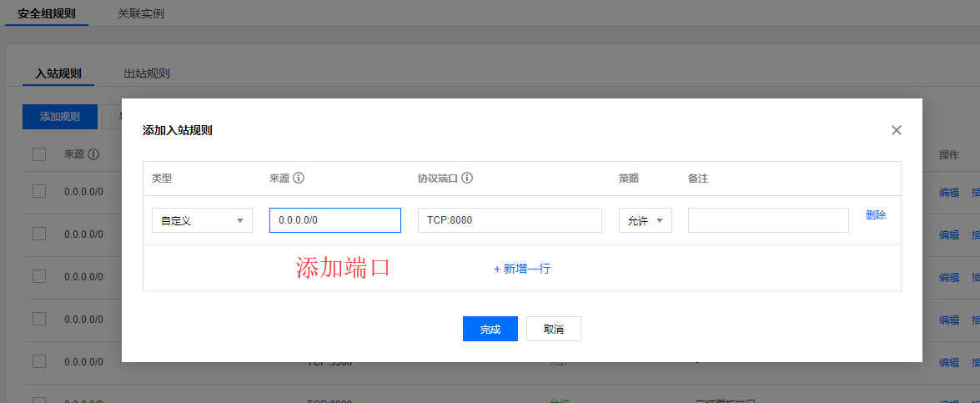The image size is (980, 403).
Task: Toggle the select-all checkbox in the table header
Action: pos(39,154)
